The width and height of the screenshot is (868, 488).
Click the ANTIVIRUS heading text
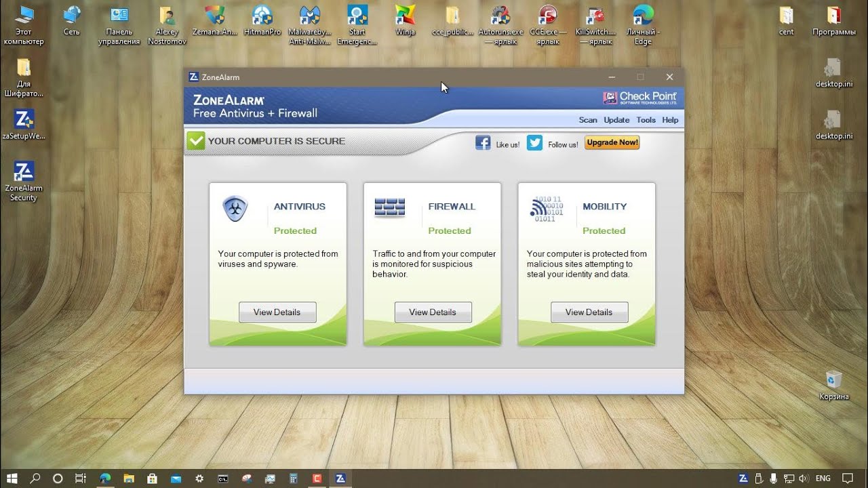(x=300, y=207)
